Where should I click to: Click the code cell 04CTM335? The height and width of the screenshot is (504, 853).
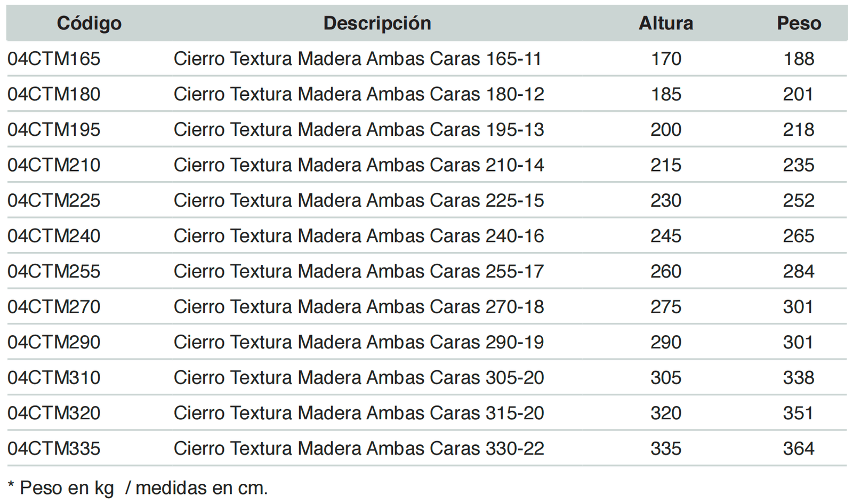pyautogui.click(x=54, y=448)
